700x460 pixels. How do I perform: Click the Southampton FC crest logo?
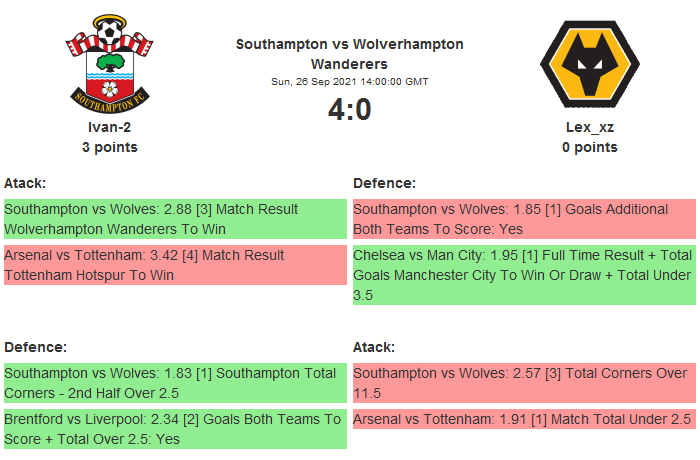click(110, 63)
